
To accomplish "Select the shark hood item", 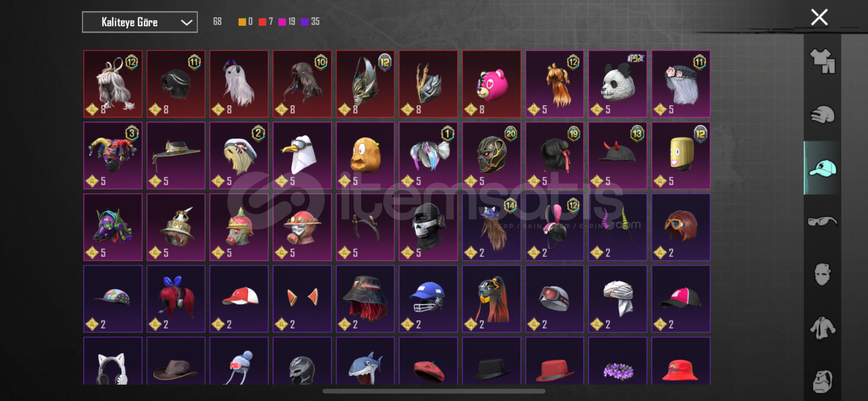I will click(365, 361).
